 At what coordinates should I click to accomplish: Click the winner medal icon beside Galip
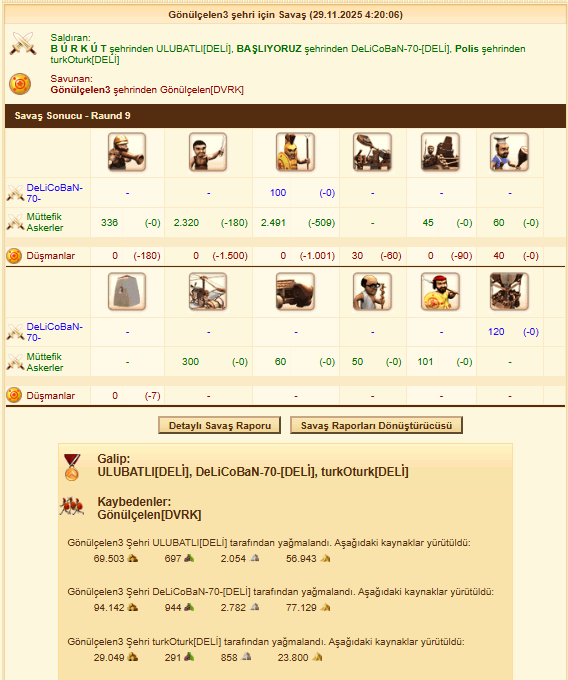pos(72,467)
